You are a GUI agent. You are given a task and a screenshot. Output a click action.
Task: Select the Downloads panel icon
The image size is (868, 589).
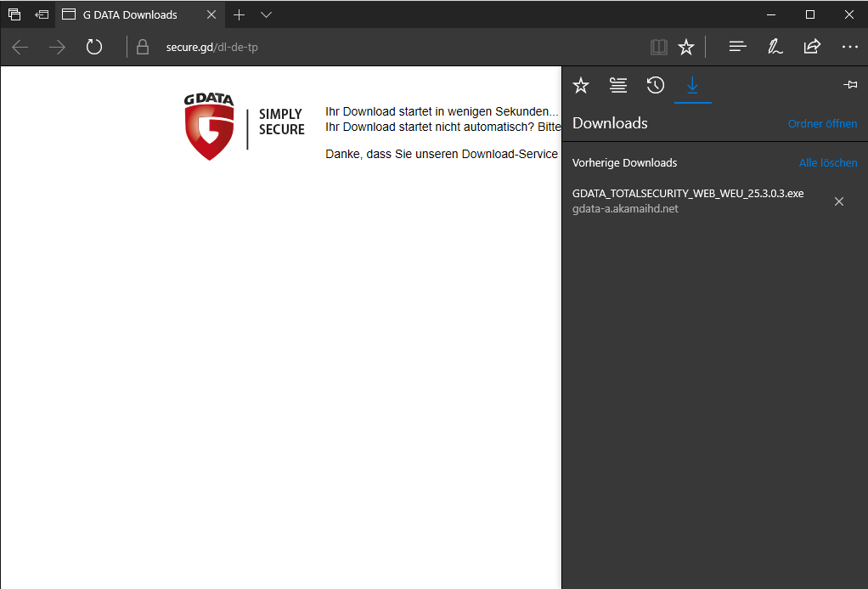(693, 86)
